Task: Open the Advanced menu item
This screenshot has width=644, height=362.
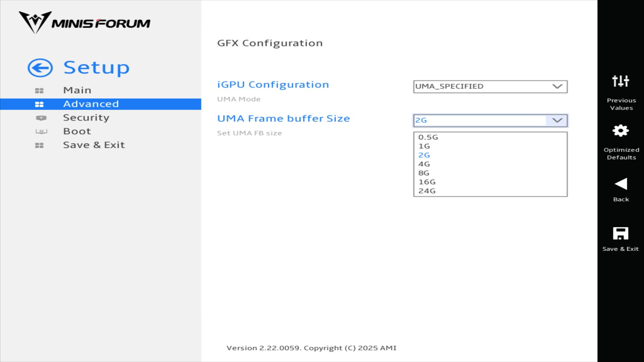Action: click(91, 104)
